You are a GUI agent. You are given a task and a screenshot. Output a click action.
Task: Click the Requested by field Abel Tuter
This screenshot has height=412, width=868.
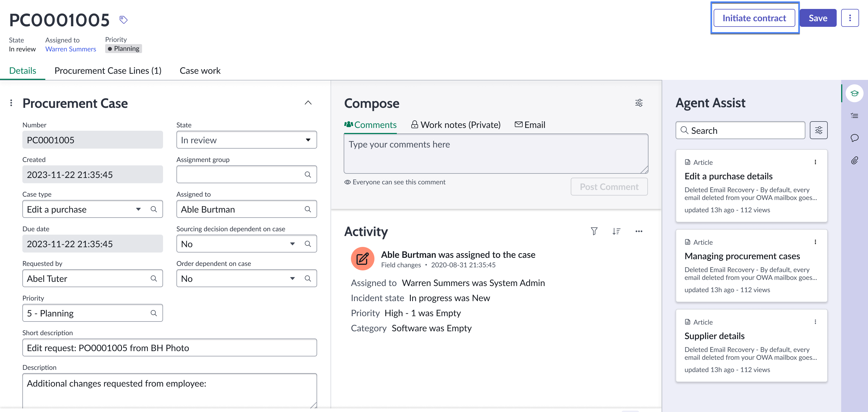pyautogui.click(x=93, y=278)
